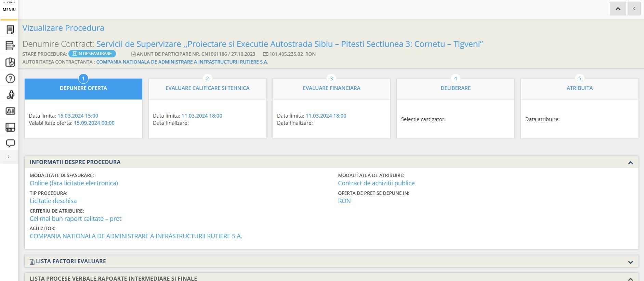Viewport: 644px width, 281px height.
Task: Click the document icon next to LISTA FACTORI EVALUARE
Action: coord(32,262)
